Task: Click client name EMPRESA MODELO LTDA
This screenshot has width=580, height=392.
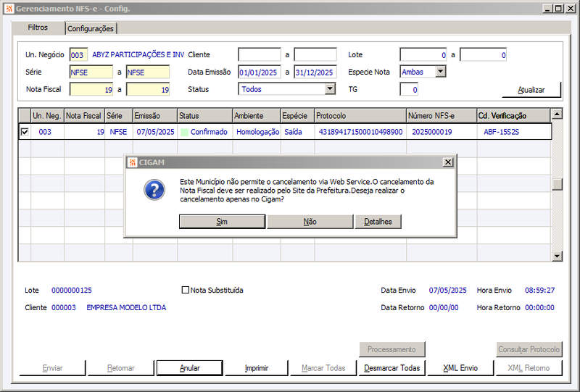Action: point(126,308)
